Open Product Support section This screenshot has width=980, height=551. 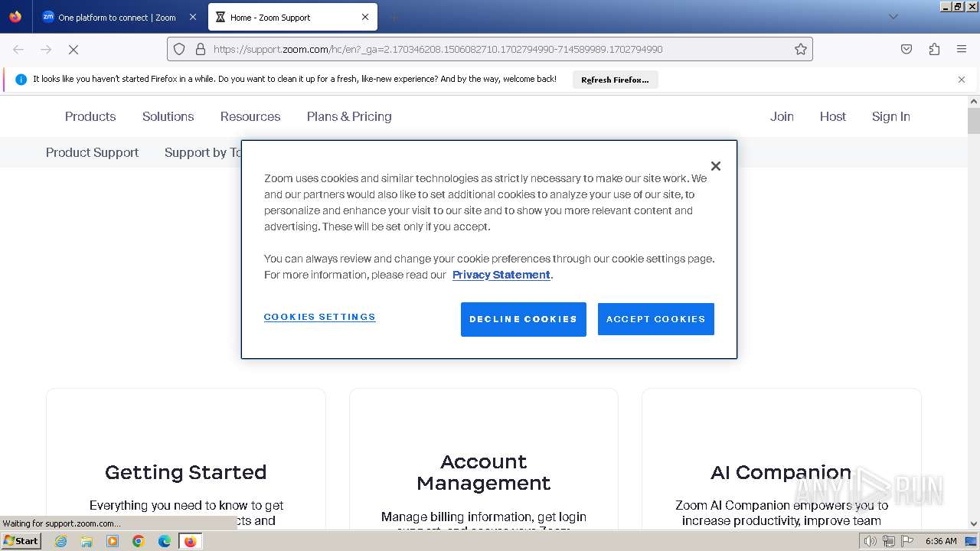coord(92,152)
